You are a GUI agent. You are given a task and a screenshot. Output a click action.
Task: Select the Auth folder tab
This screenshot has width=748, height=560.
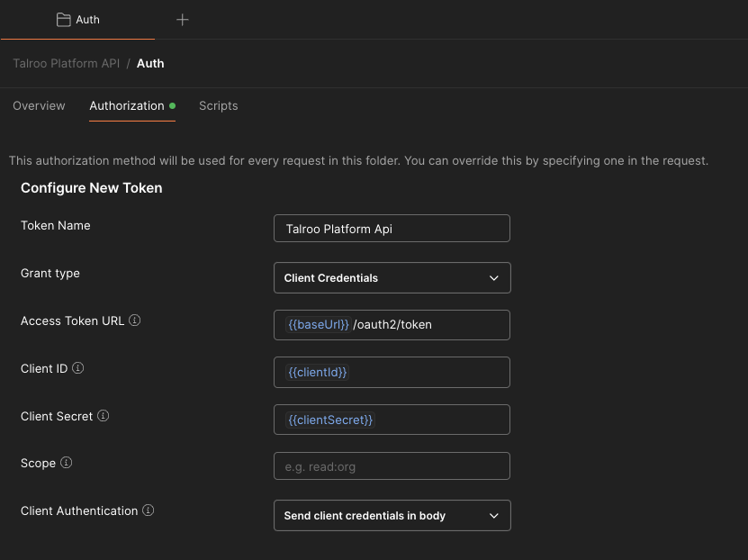point(77,20)
